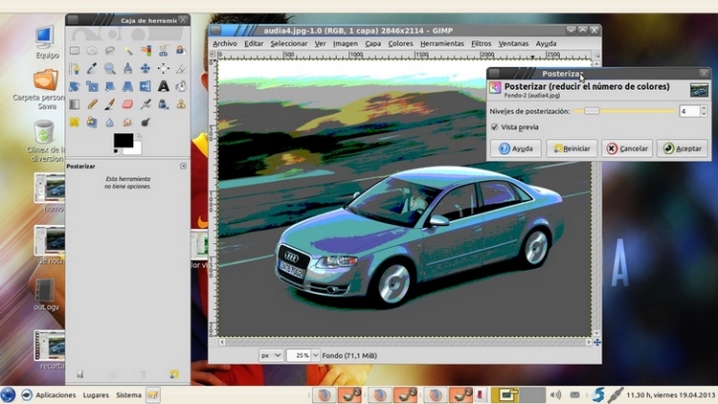Select the Rotate tool
Screen dimensions: 718x404
pyautogui.click(x=74, y=86)
